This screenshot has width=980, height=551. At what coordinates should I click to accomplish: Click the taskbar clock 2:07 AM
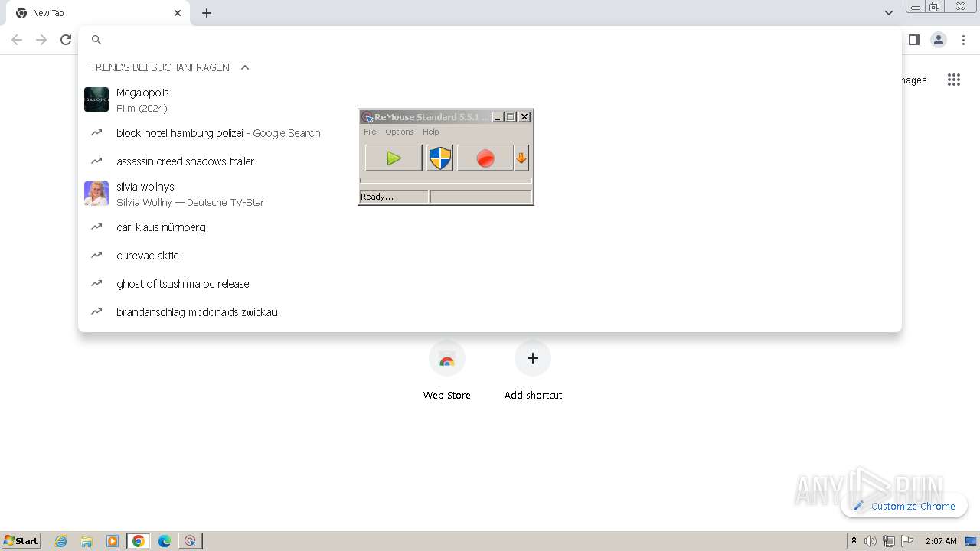tap(941, 541)
